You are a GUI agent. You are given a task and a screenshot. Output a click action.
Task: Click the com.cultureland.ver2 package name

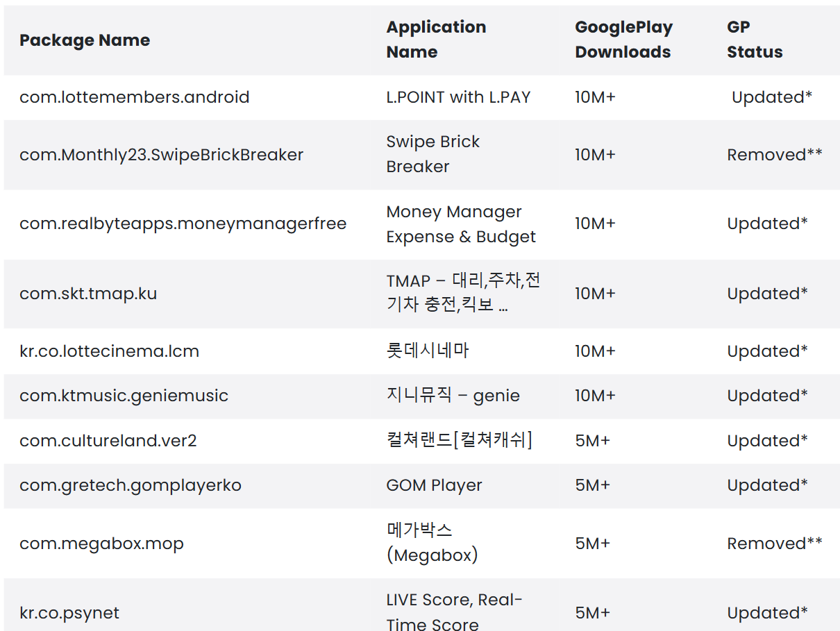[108, 441]
